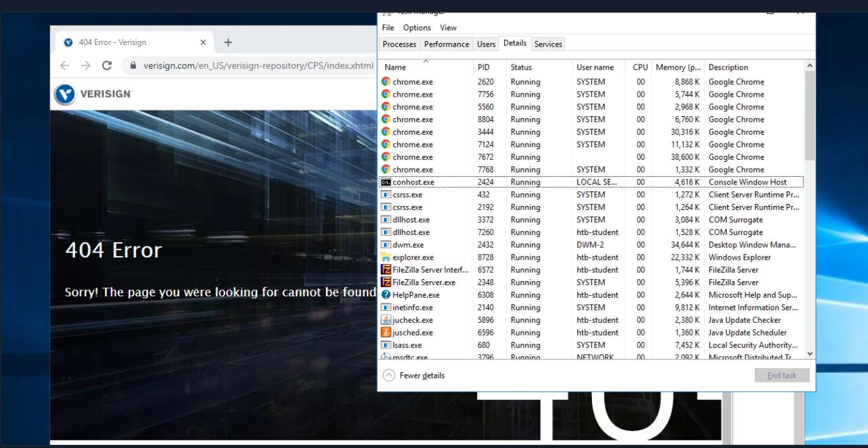868x448 pixels.
Task: Select the FileZilla Server Interface icon
Action: click(386, 270)
